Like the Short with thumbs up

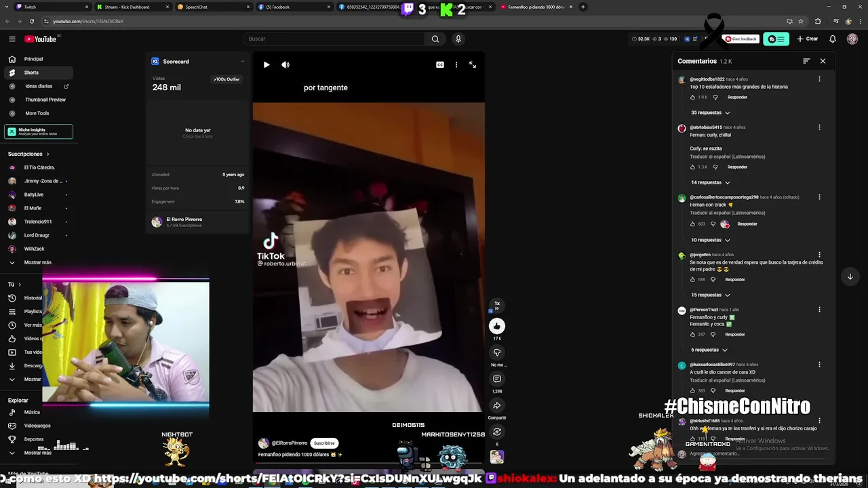[x=497, y=326]
